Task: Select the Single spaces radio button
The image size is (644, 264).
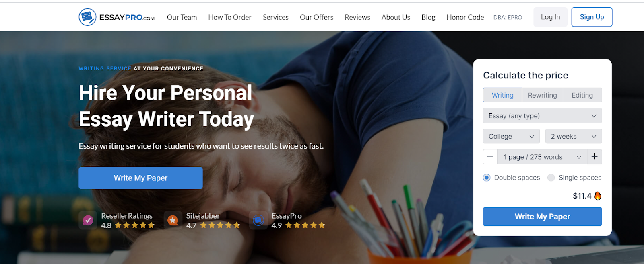Action: pos(551,178)
